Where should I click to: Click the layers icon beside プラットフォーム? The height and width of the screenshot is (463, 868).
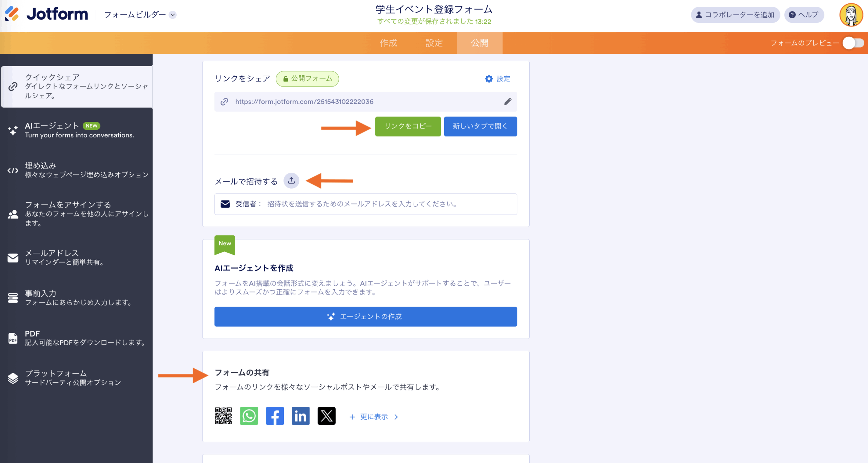tap(13, 378)
